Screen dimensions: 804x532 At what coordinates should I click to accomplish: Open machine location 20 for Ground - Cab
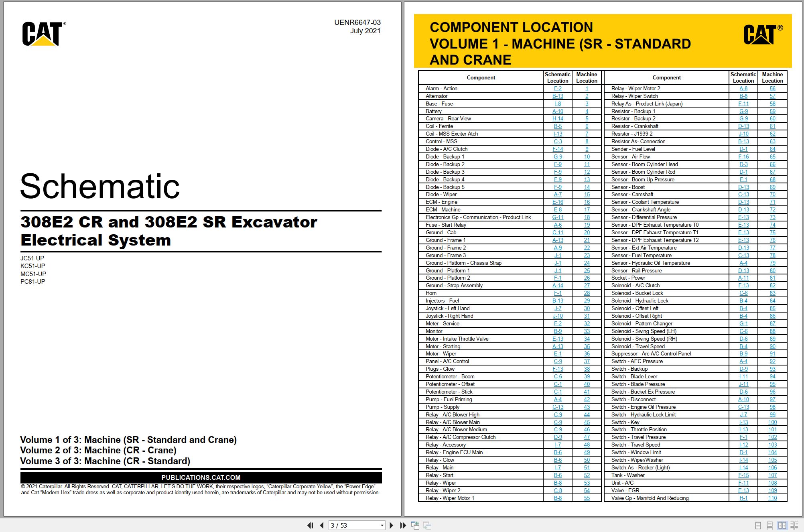click(587, 232)
